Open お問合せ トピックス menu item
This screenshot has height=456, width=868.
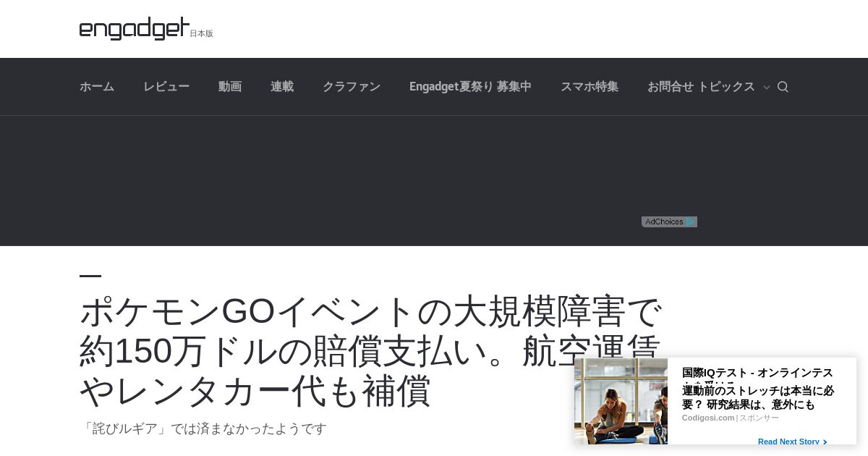(701, 87)
